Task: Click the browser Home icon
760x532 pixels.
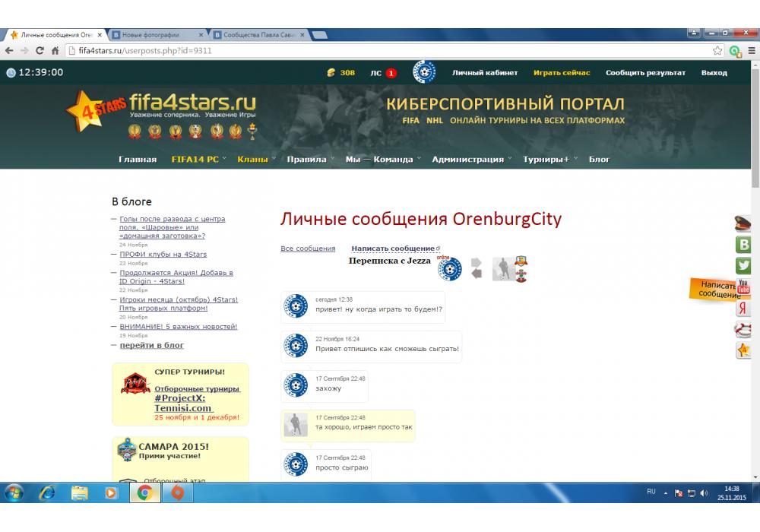Action: click(55, 50)
